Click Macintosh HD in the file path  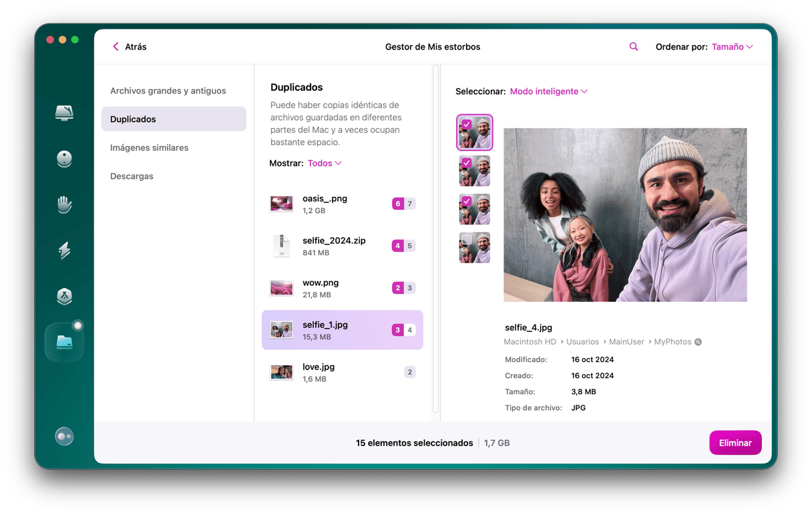click(x=530, y=342)
